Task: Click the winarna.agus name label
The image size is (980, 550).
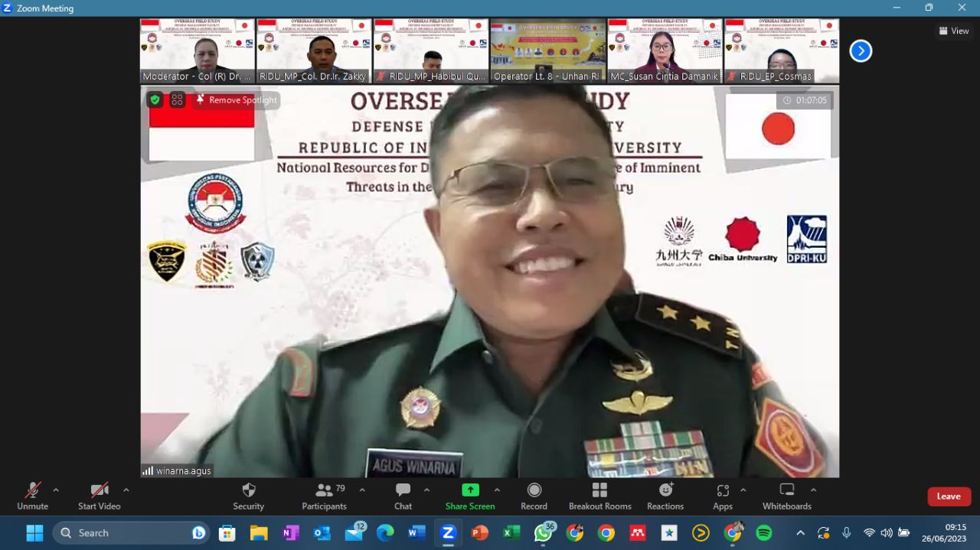Action: 177,470
